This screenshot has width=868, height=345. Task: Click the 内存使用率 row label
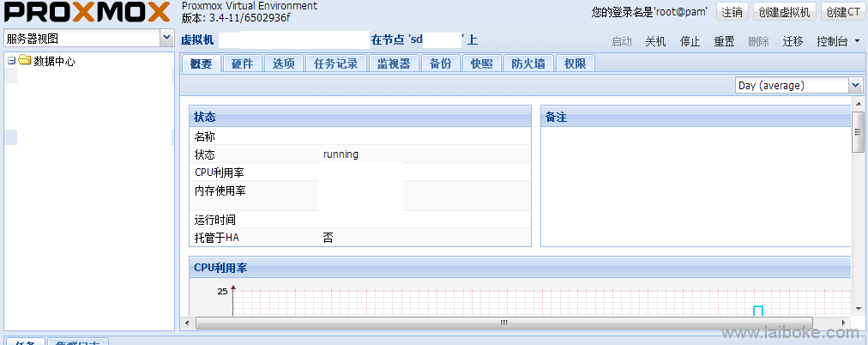(x=220, y=191)
